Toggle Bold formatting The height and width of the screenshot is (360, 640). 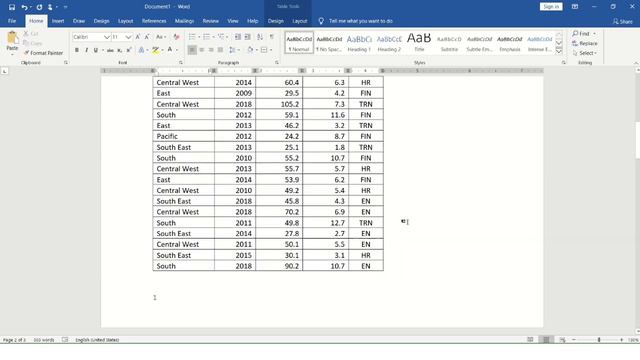click(x=77, y=50)
